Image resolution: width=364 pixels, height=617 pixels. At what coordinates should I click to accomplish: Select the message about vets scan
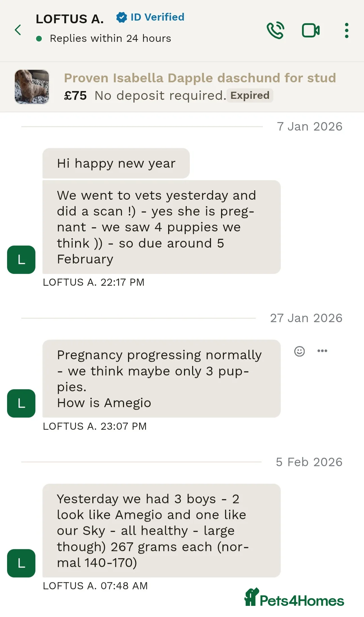click(161, 227)
